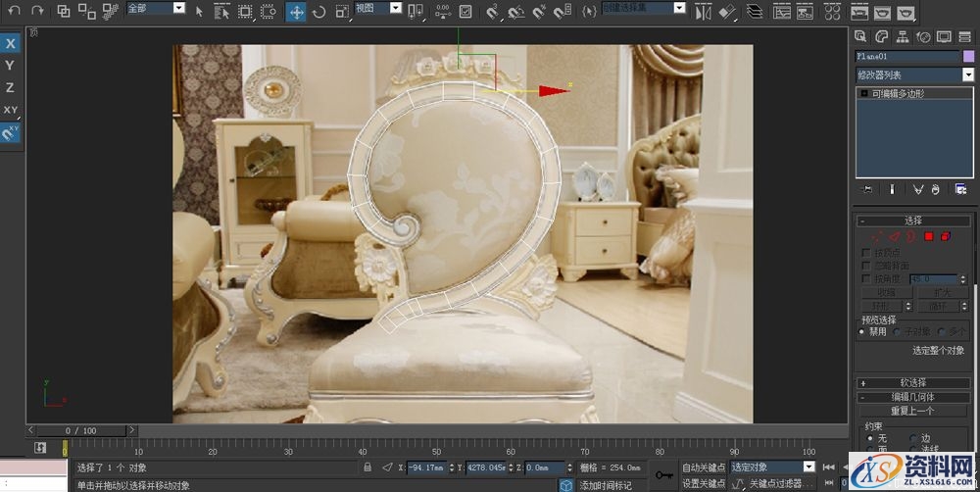Switch to the Motion command panel tab
Image resolution: width=980 pixels, height=492 pixels.
tap(923, 36)
